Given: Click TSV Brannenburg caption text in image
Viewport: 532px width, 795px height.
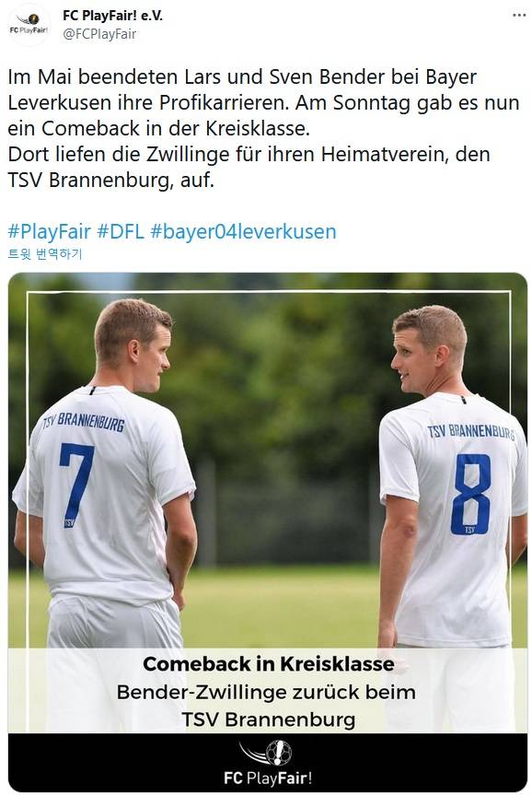Looking at the screenshot, I should click(268, 719).
